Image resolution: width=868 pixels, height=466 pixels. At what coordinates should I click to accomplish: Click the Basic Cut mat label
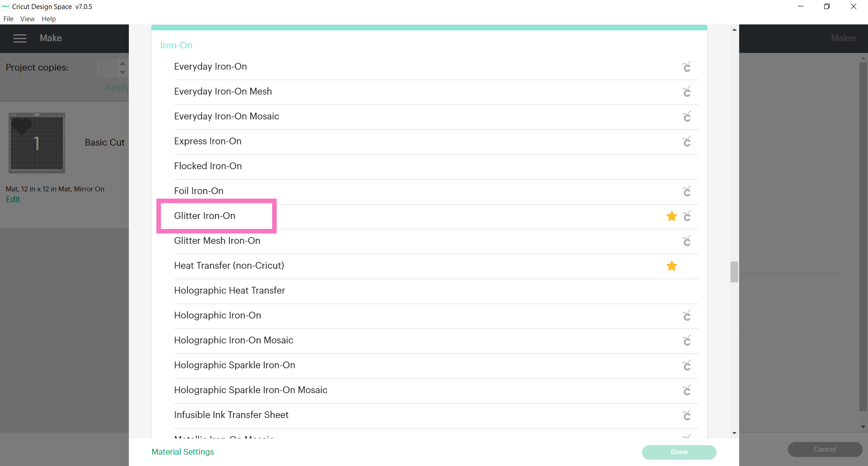click(x=104, y=143)
